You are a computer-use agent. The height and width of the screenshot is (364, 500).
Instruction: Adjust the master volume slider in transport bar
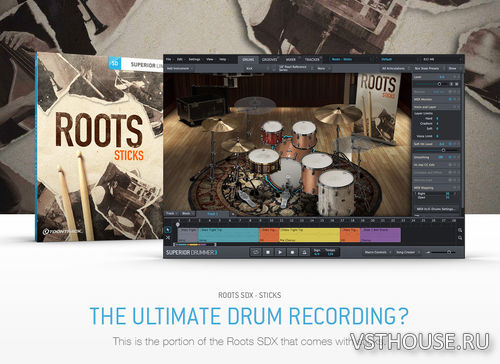click(x=449, y=252)
